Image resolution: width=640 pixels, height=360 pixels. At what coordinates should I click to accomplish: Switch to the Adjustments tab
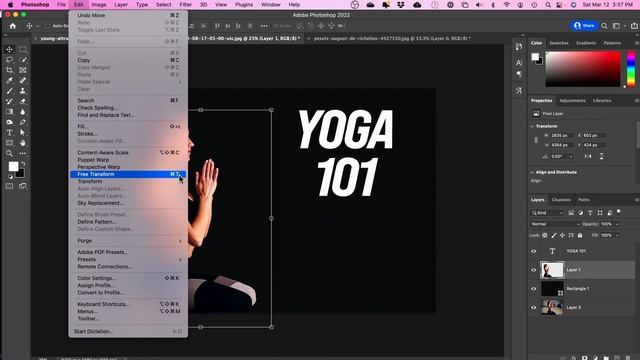pyautogui.click(x=572, y=101)
